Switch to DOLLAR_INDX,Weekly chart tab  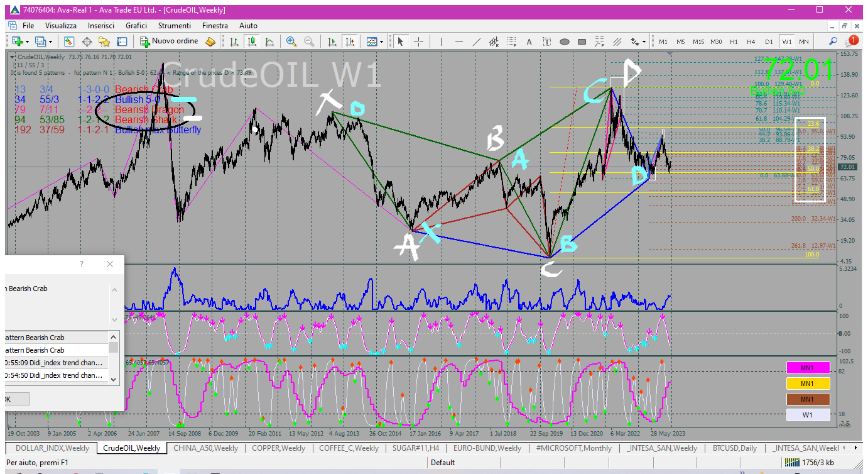[52, 448]
